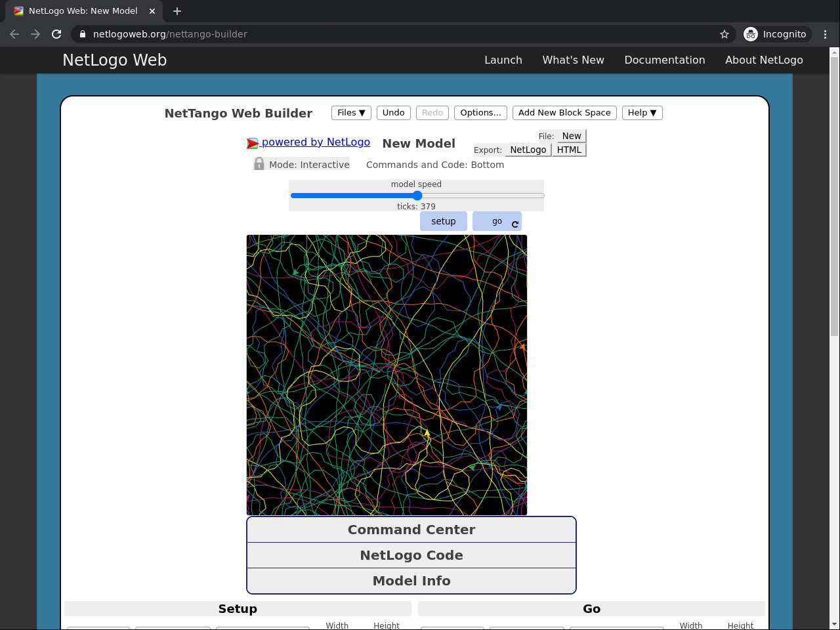
Task: Export the model as HTML
Action: pos(569,150)
